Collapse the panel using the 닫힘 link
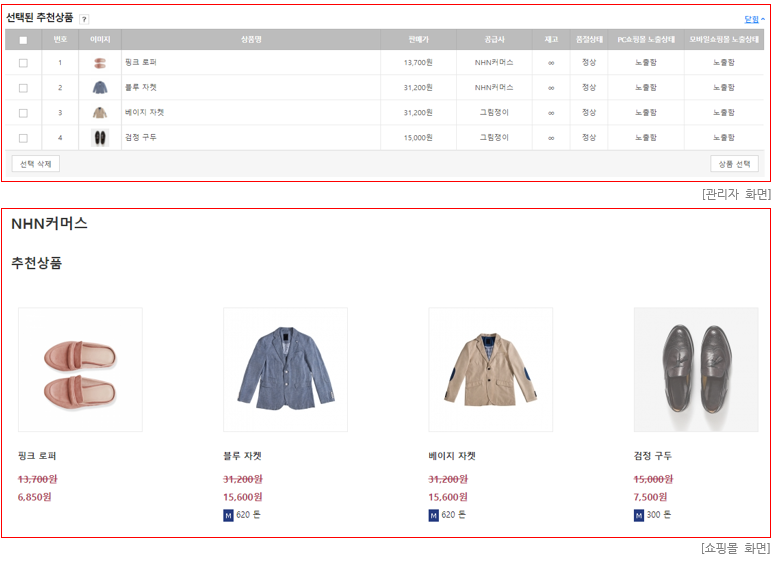This screenshot has width=777, height=563. (754, 19)
